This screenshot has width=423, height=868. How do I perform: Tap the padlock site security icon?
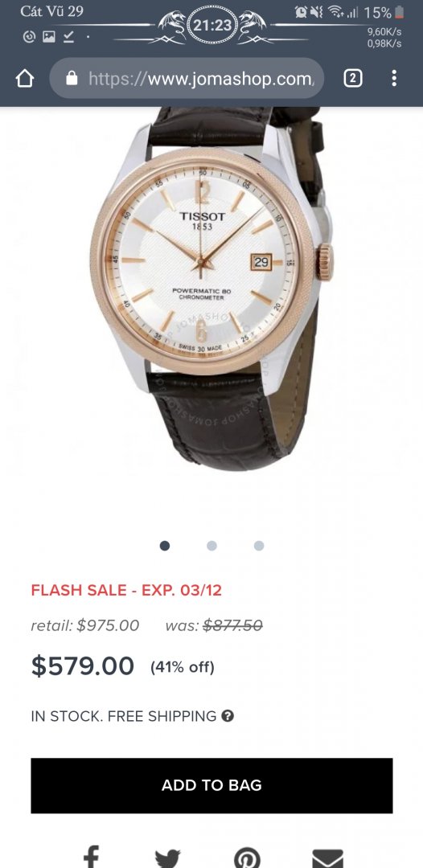point(72,79)
